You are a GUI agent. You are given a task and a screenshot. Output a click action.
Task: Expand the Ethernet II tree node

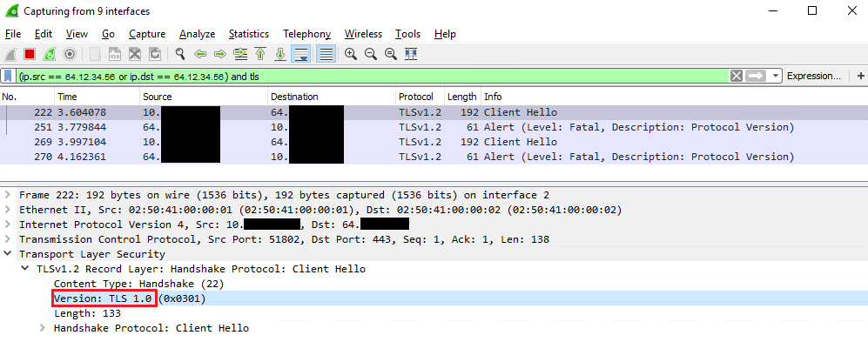tap(8, 210)
